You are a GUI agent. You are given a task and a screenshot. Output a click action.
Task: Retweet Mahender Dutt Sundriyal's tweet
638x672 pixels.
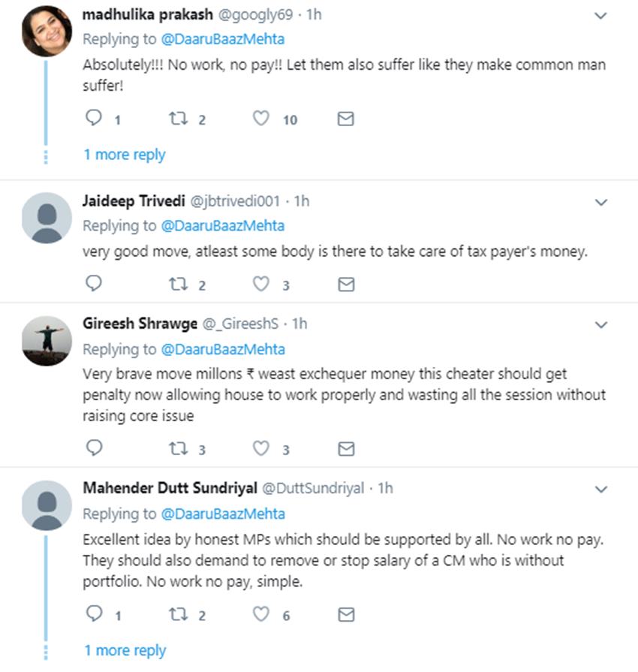[x=179, y=615]
